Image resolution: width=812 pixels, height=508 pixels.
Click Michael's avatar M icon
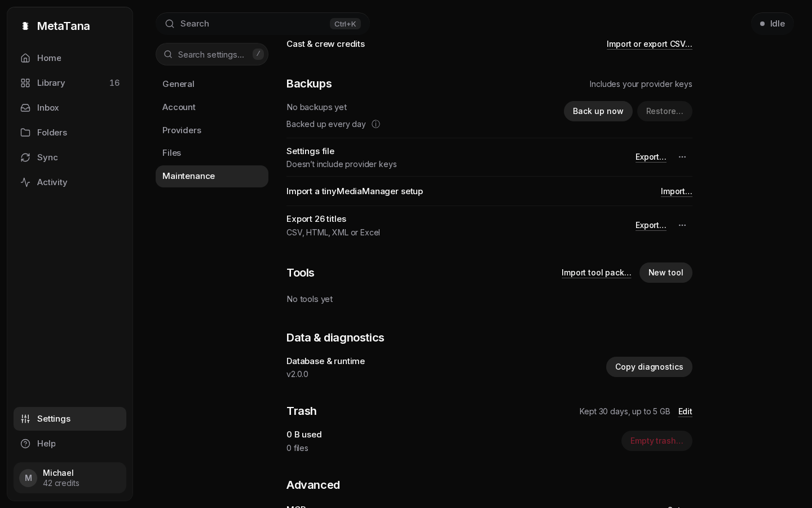28,478
